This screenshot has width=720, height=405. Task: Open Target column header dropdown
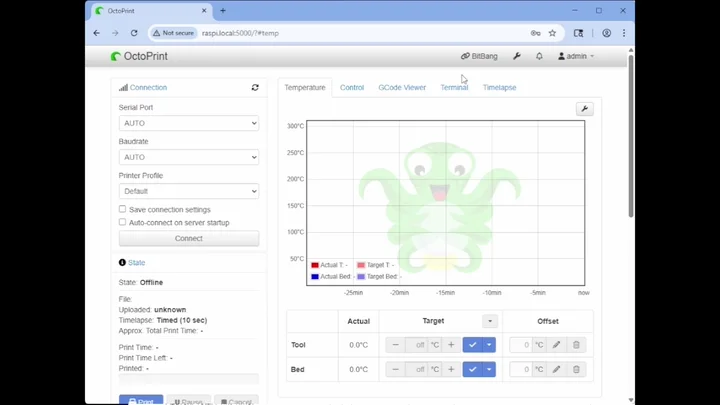490,321
